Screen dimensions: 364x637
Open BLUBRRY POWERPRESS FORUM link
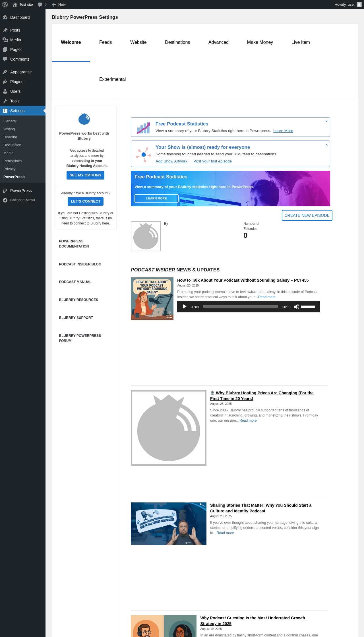tap(80, 338)
